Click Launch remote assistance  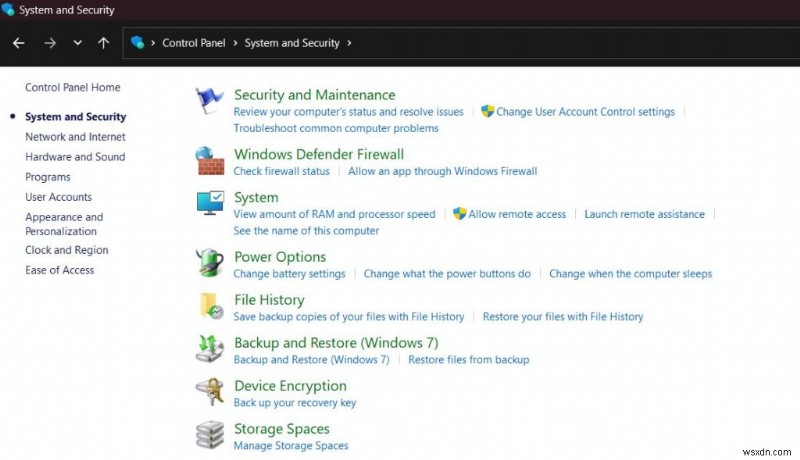tap(644, 214)
